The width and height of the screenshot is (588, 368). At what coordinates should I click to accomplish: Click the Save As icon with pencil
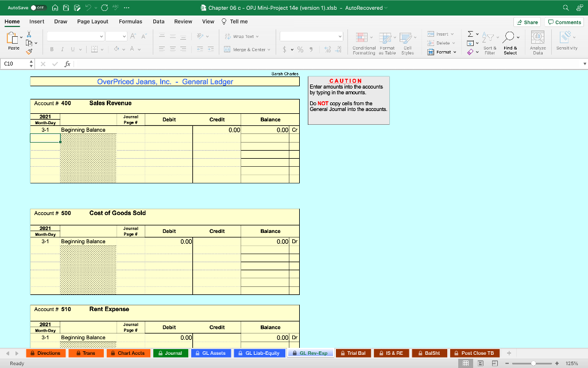click(x=78, y=8)
